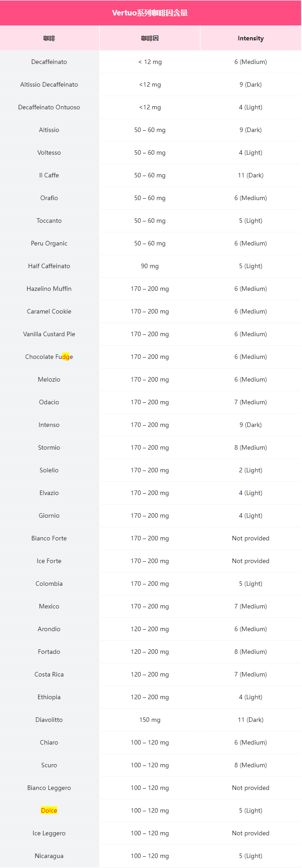Select the Il Caffe 11 (Dark) intensity
Viewport: 302px width, 868px height.
coord(251,175)
